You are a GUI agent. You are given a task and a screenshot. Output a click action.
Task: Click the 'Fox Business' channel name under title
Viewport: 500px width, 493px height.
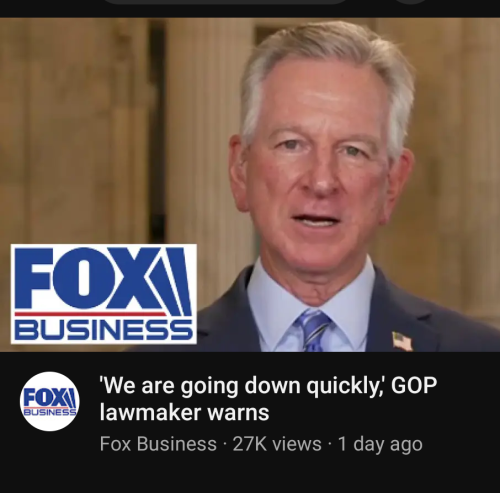158,444
